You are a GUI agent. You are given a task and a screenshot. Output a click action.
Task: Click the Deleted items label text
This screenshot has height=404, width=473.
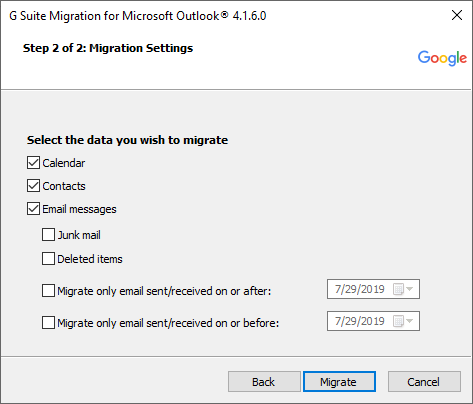90,259
